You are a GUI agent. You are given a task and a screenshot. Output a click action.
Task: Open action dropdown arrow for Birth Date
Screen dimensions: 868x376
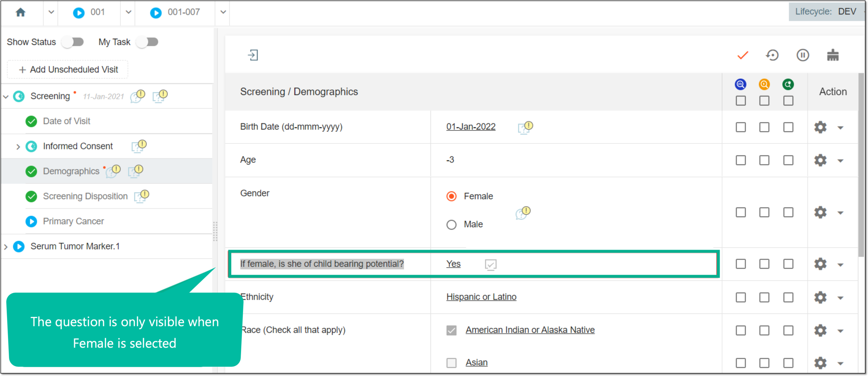(840, 128)
